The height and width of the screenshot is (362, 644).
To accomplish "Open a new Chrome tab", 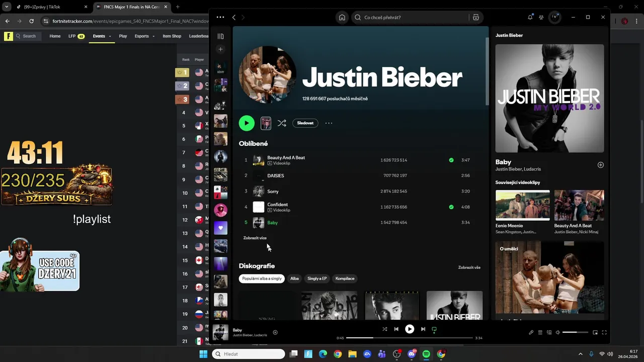I will pos(178,7).
